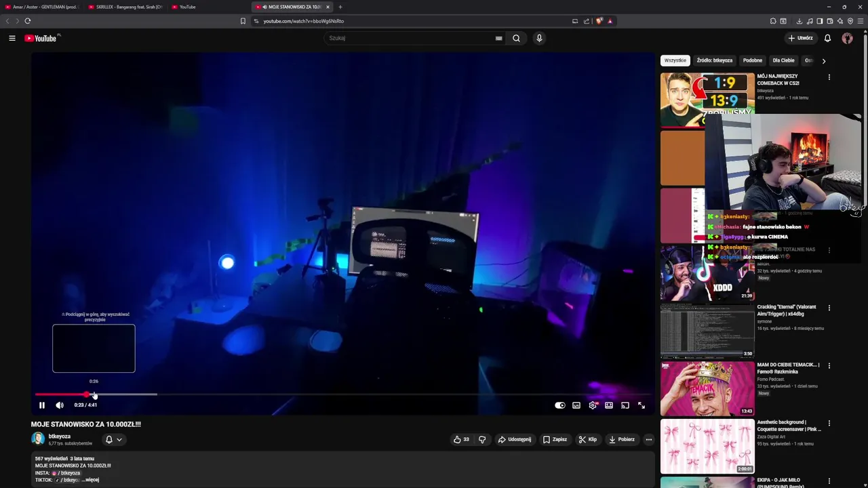The image size is (868, 488).
Task: Go to the YouTube home logo
Action: coord(41,38)
